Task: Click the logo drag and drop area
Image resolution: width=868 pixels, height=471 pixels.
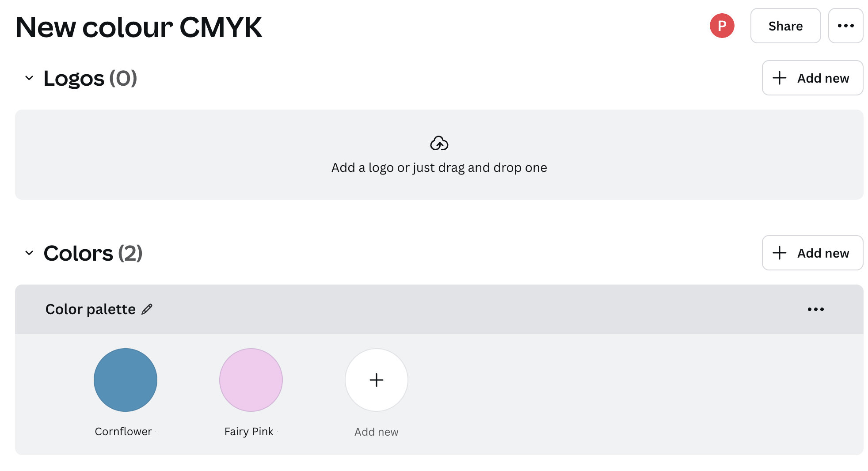Action: pyautogui.click(x=439, y=155)
